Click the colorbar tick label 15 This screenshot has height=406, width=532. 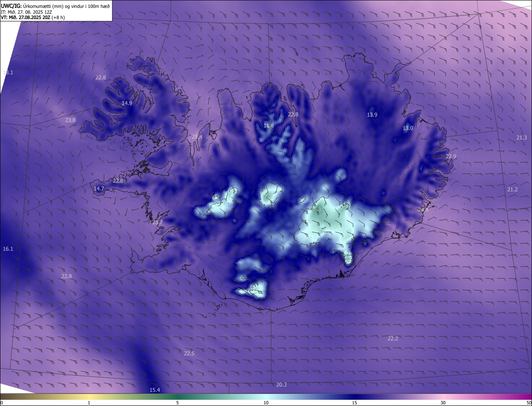pyautogui.click(x=355, y=403)
